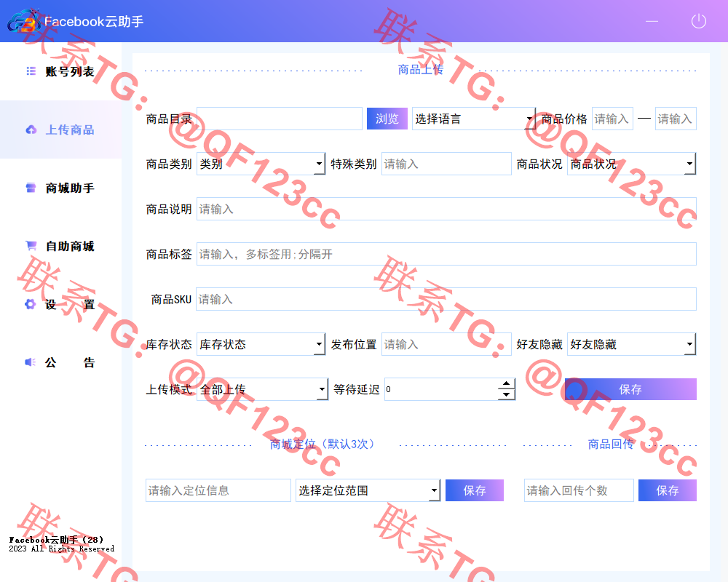
Task: Click the Facebook云助手 (28) footer text
Action: click(x=56, y=540)
